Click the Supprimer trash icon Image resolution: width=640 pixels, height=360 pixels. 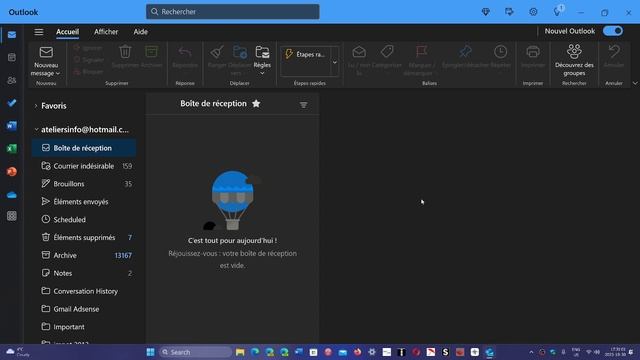[125, 52]
